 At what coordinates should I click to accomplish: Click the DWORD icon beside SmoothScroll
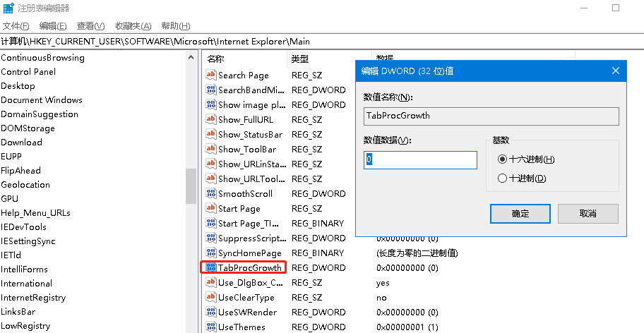pyautogui.click(x=210, y=193)
